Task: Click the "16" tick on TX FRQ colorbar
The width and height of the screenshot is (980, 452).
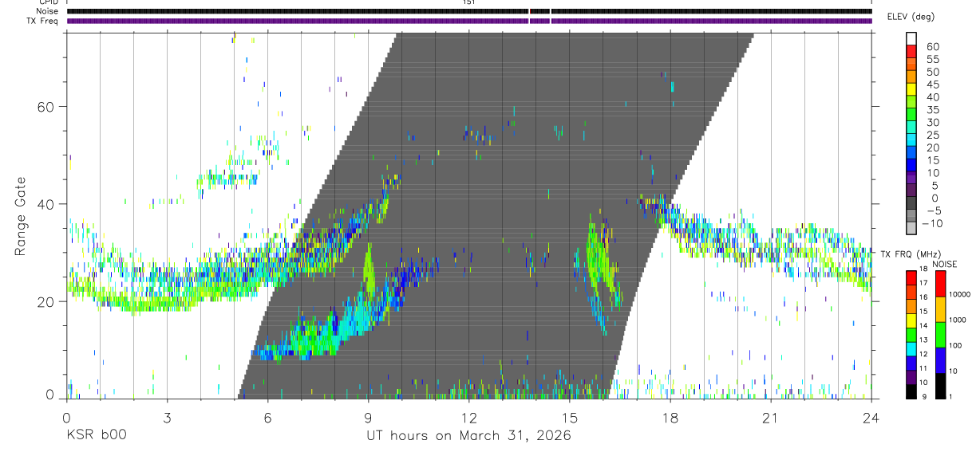Action: 923,297
